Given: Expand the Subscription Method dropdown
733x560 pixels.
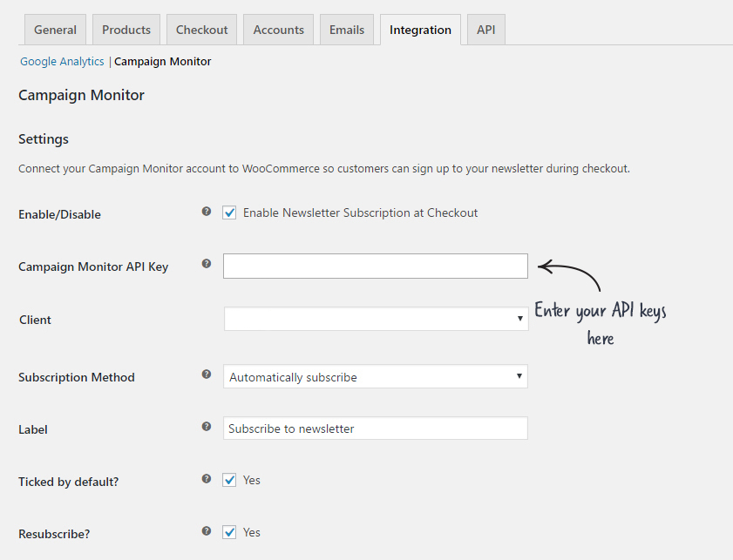Looking at the screenshot, I should (x=376, y=376).
